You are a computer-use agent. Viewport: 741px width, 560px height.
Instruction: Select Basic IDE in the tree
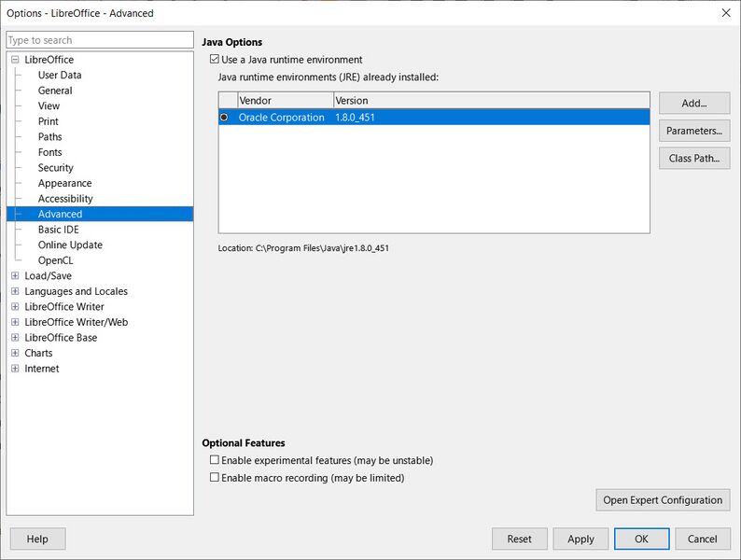(x=59, y=230)
